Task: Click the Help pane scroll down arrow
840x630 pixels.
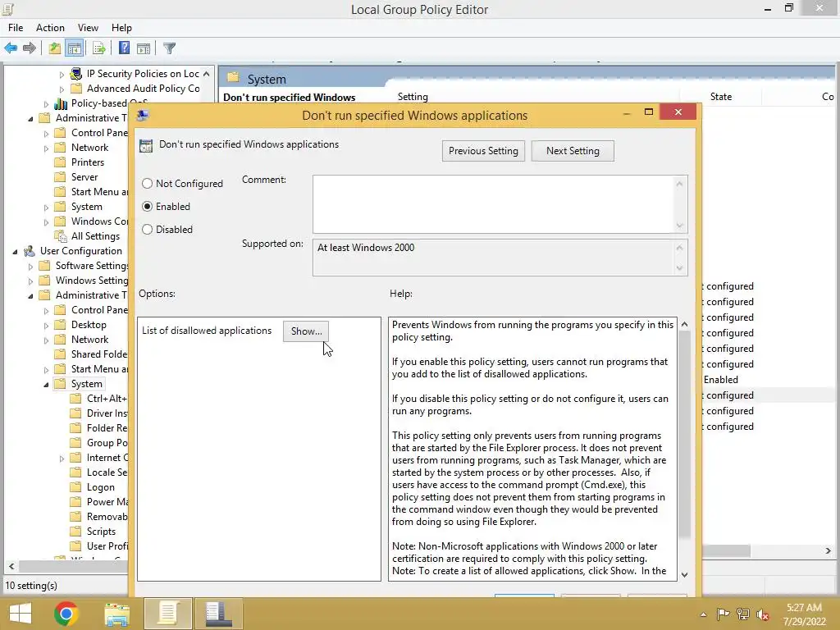Action: pyautogui.click(x=684, y=574)
